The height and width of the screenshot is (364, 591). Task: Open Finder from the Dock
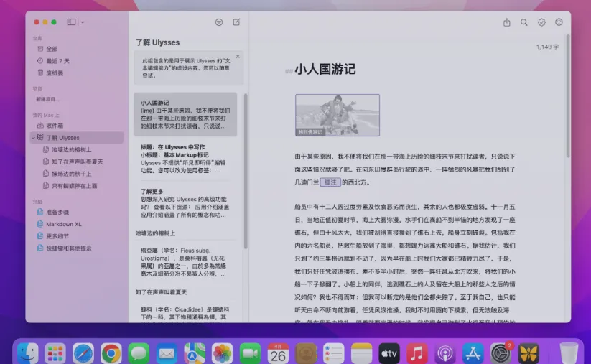pos(27,353)
